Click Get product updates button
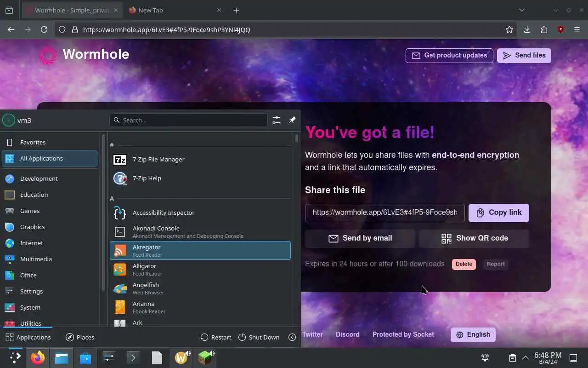The width and height of the screenshot is (588, 368). [449, 55]
